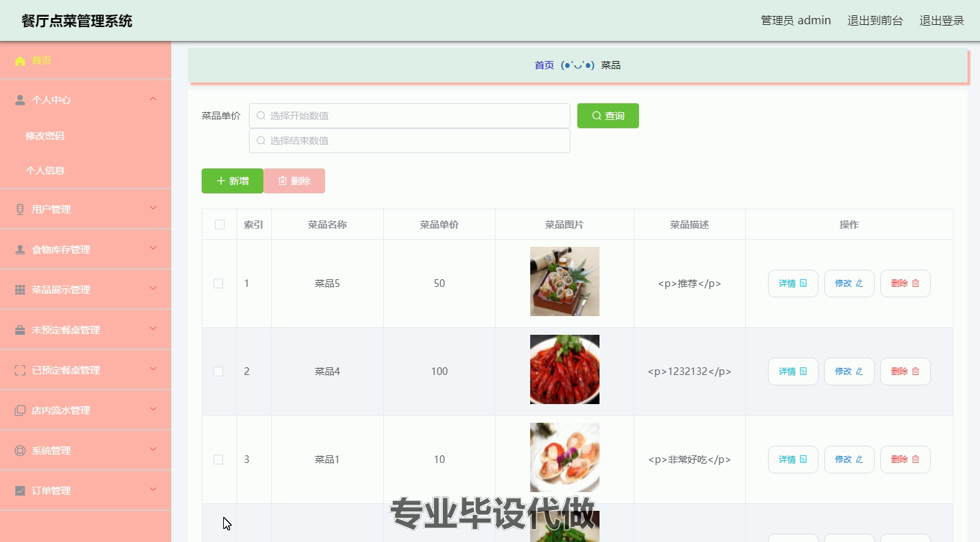The image size is (980, 542).
Task: Click the icon beside 食物库存管理
Action: click(x=20, y=250)
